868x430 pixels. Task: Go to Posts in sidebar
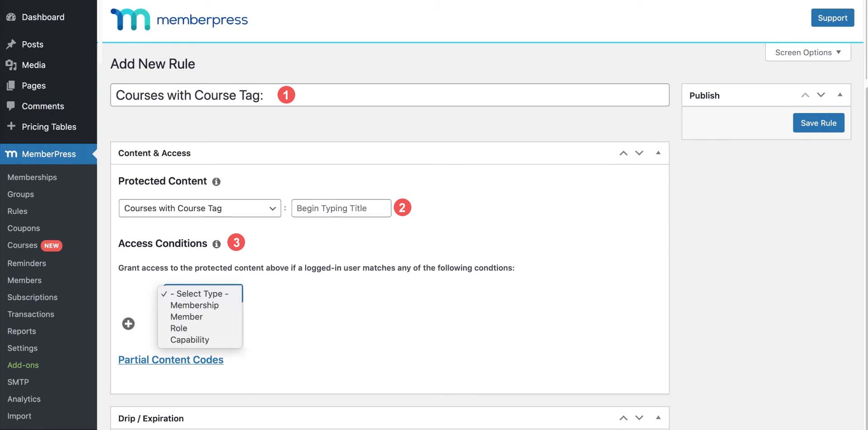(x=33, y=44)
